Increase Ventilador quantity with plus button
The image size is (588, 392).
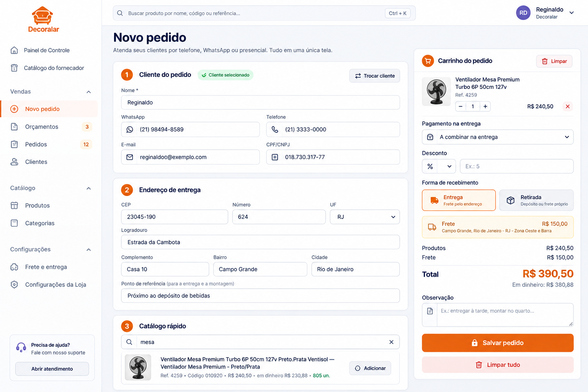(485, 106)
